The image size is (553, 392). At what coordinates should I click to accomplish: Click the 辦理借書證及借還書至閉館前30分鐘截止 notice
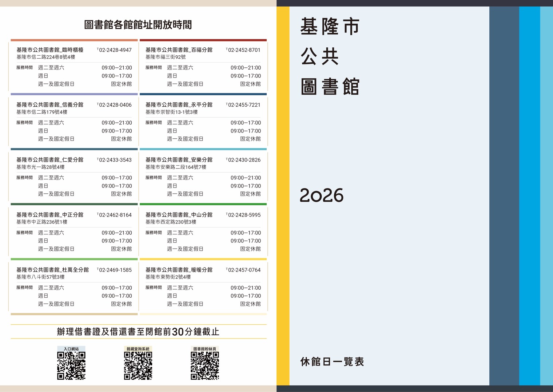click(x=138, y=332)
